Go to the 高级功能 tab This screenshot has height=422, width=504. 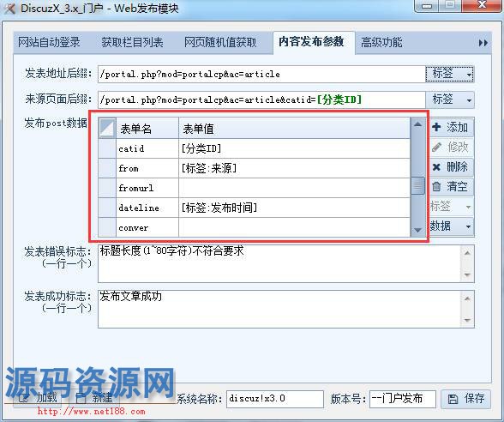[x=381, y=42]
